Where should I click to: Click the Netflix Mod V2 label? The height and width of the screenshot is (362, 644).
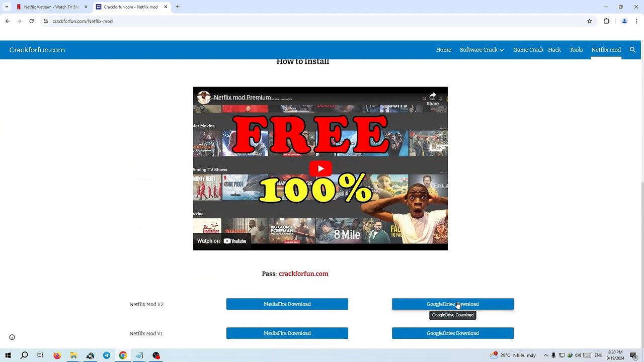tap(146, 305)
